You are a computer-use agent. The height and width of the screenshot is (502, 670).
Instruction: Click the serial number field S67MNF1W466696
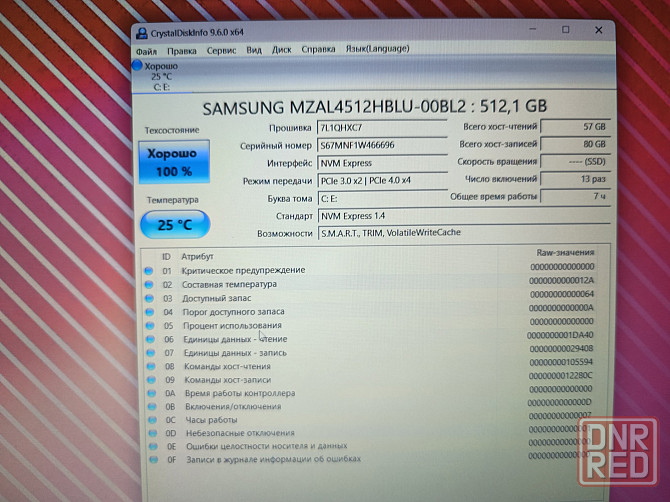click(382, 145)
